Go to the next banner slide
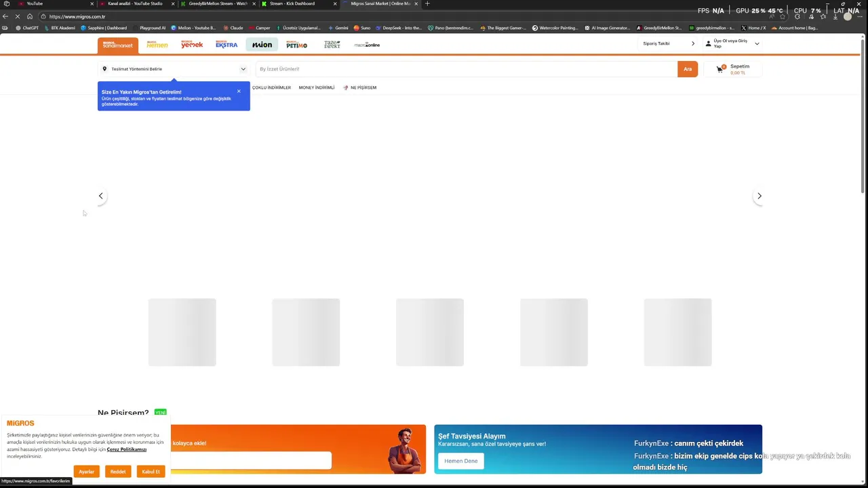Image resolution: width=868 pixels, height=488 pixels. 759,196
